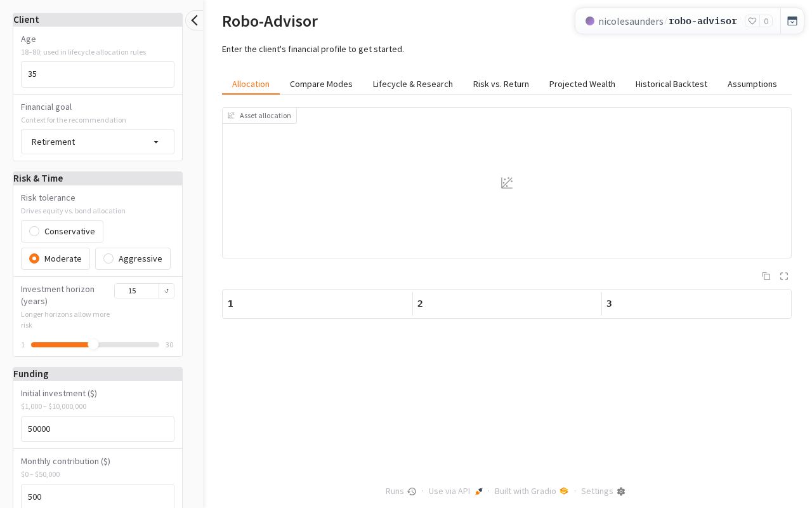The height and width of the screenshot is (508, 812).
Task: Visit the nicolesaunders profile link
Action: [631, 21]
